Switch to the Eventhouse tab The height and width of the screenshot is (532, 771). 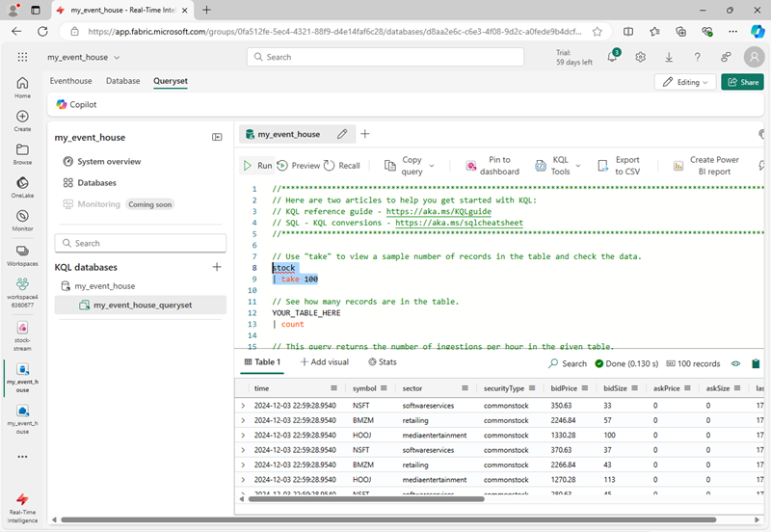(70, 81)
